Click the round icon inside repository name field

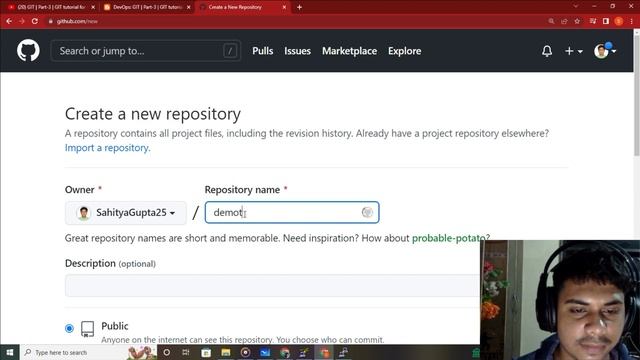[367, 212]
